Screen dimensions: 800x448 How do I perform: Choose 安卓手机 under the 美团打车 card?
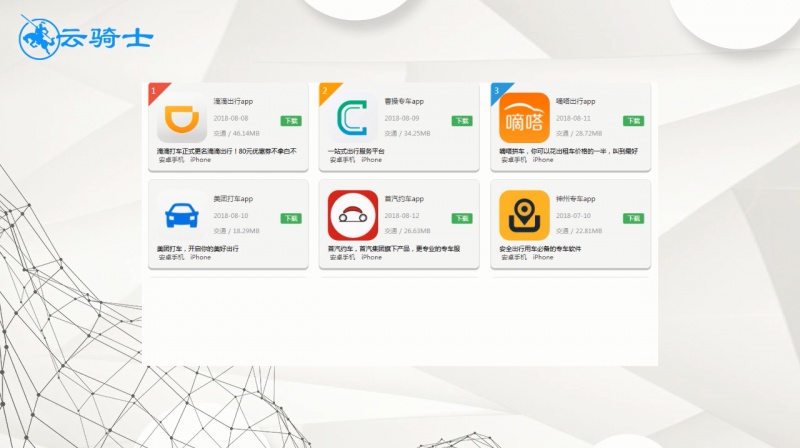(171, 257)
